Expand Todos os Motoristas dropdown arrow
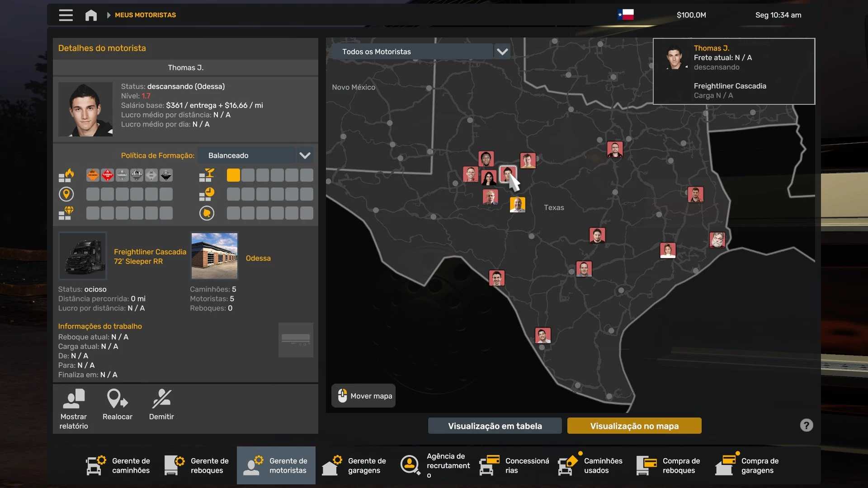Screen dimensions: 868x488 pyautogui.click(x=502, y=52)
